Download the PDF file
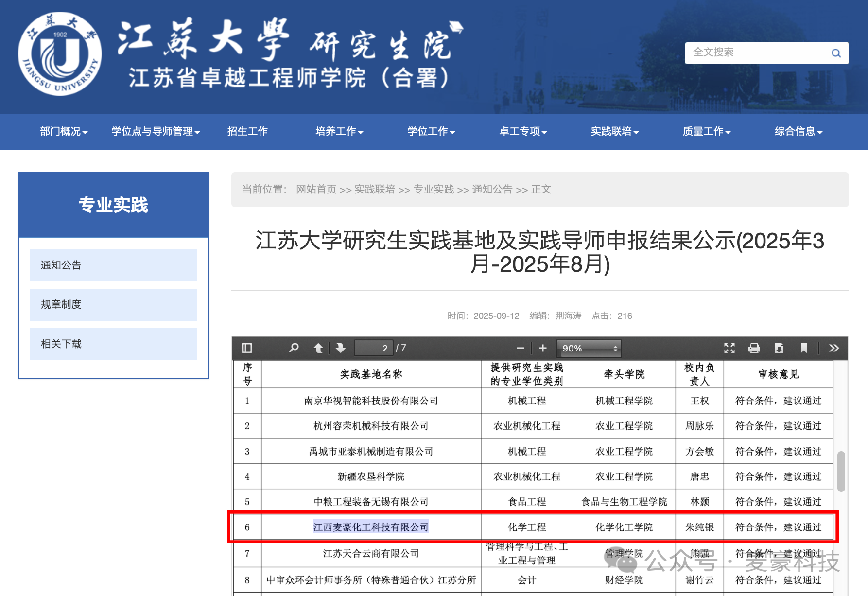Image resolution: width=868 pixels, height=596 pixels. tap(779, 348)
